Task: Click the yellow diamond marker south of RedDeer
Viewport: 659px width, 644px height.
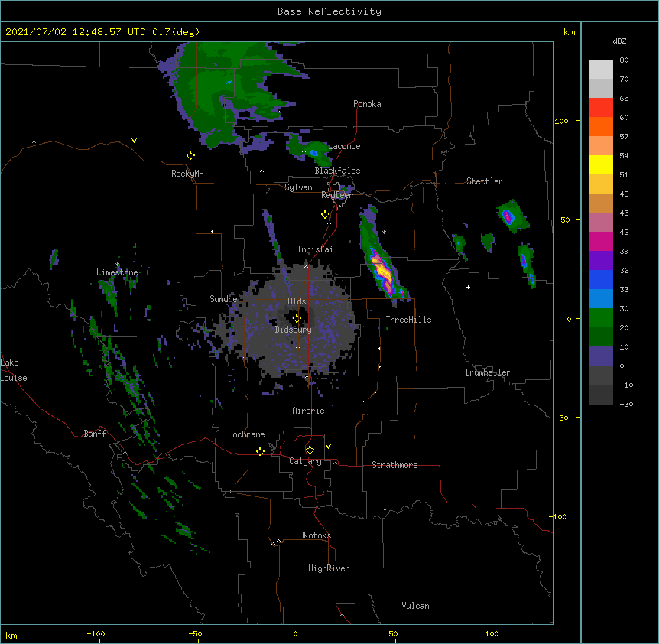Action: pyautogui.click(x=325, y=215)
